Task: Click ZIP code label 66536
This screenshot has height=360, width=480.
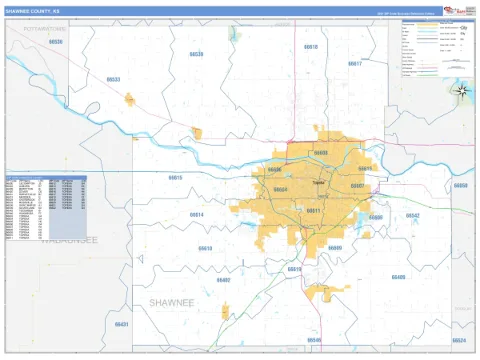Action: [x=56, y=42]
